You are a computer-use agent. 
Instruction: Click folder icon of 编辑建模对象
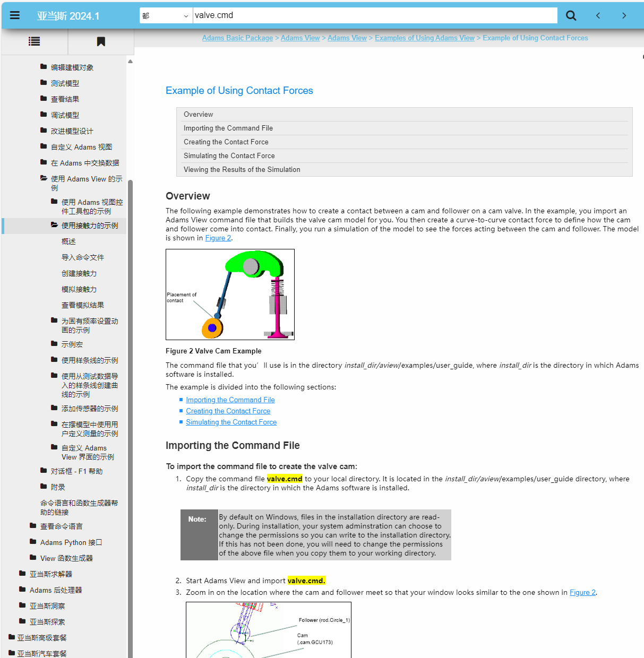point(44,67)
